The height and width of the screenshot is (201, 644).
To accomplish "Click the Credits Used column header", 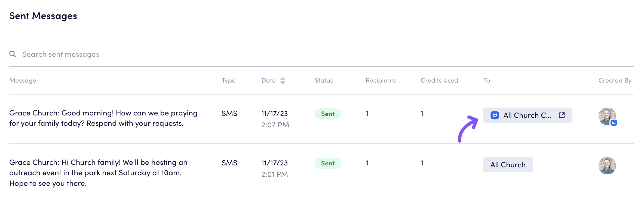I will coord(439,80).
